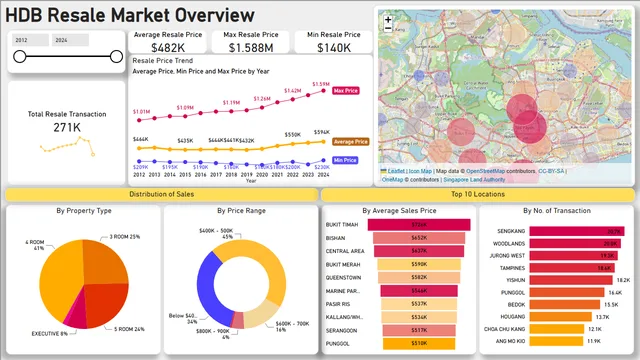
Task: Edit the 2024 end year field
Action: tap(70, 40)
